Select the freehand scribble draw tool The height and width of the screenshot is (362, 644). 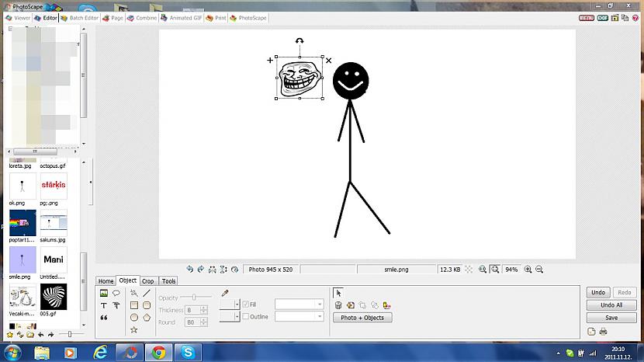point(134,293)
